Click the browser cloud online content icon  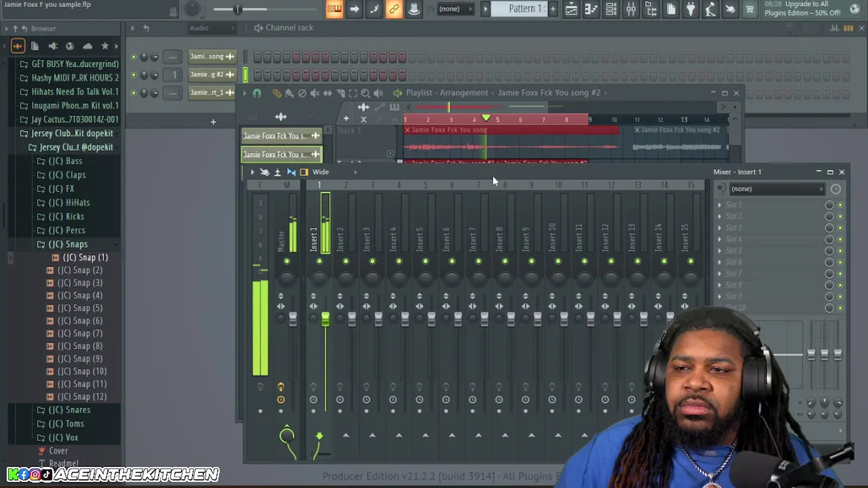(x=87, y=46)
